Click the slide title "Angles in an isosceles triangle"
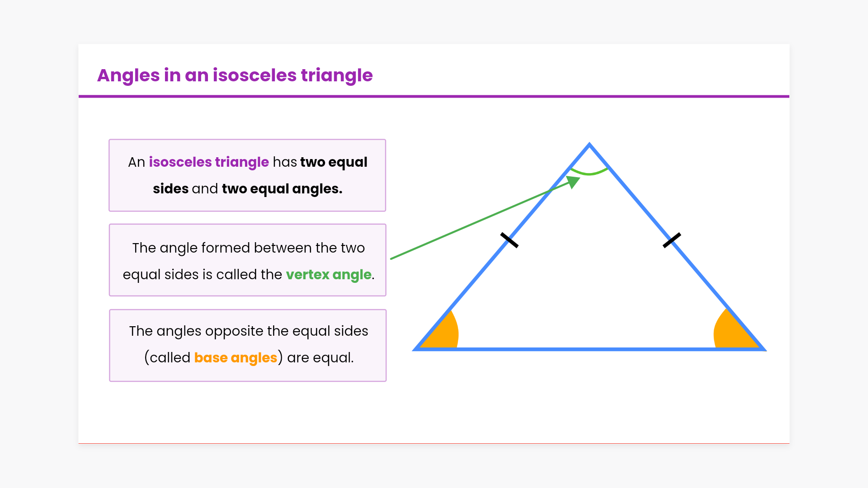868x488 pixels. (235, 75)
